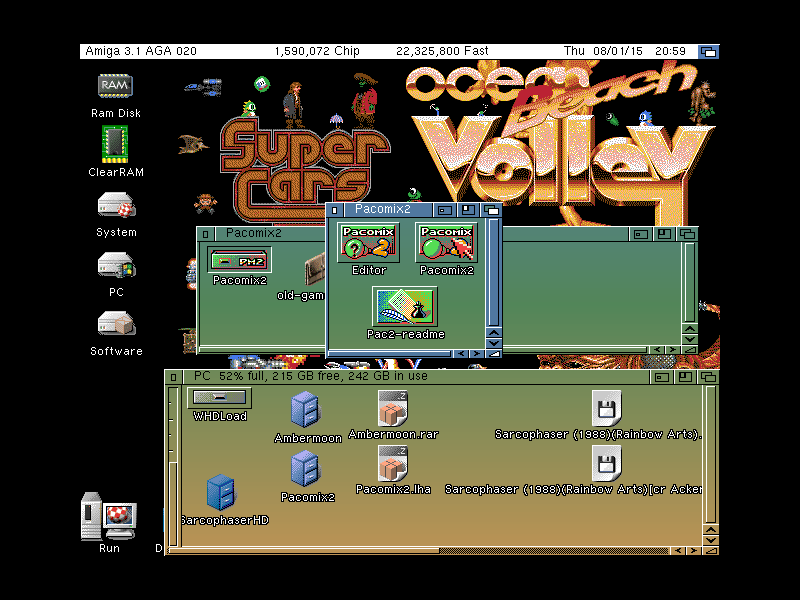Open the Ambermoon cabinet drawer

(305, 409)
